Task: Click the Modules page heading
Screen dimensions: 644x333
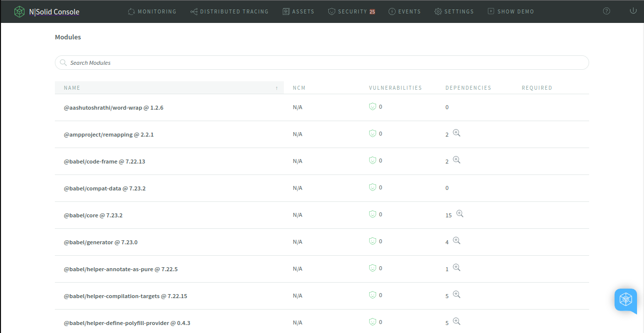Action: (x=68, y=37)
